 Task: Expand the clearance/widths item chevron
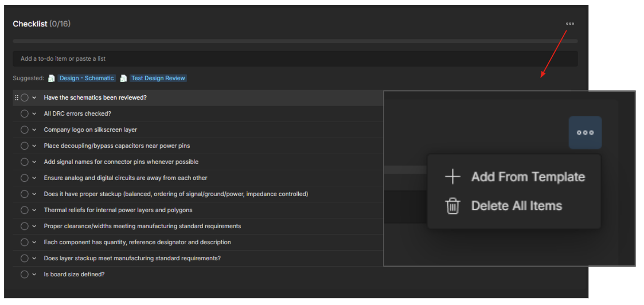34,226
